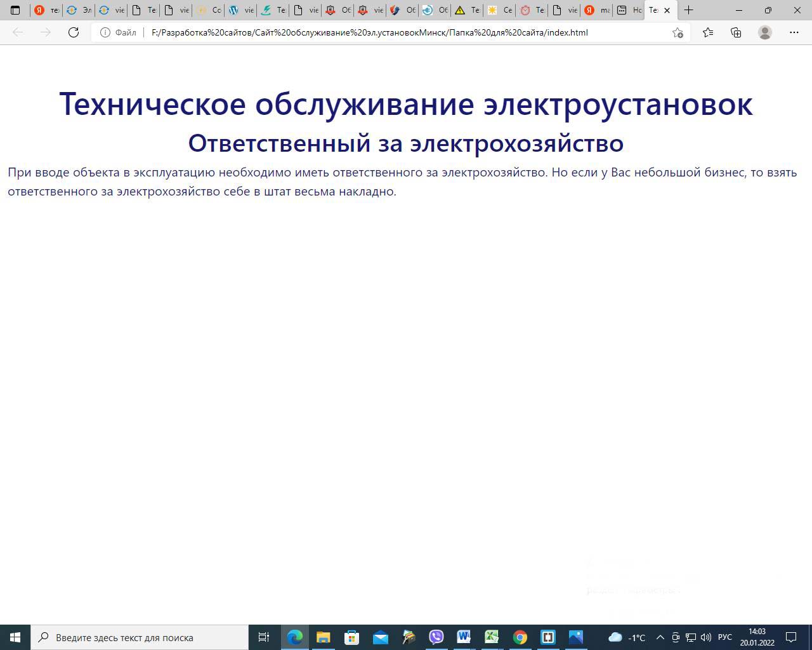Switch to the first Yandex tab

point(46,10)
